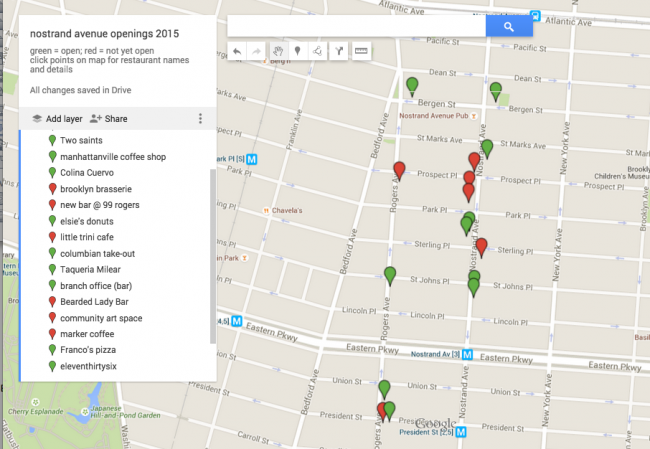This screenshot has height=449, width=650.
Task: Click the map title nostrand avenue openings 2015
Action: pyautogui.click(x=104, y=34)
